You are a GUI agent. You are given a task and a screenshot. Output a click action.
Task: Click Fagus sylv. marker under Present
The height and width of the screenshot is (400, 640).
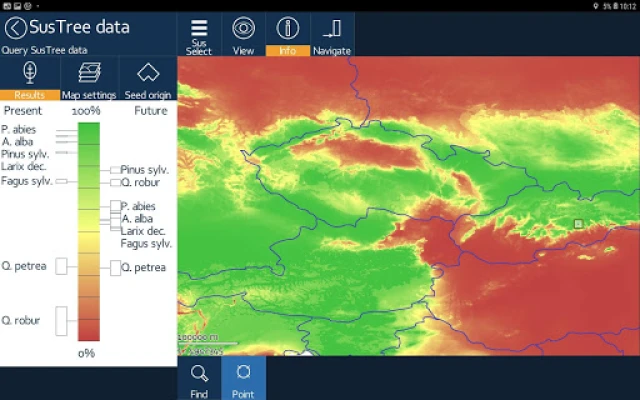(x=61, y=181)
